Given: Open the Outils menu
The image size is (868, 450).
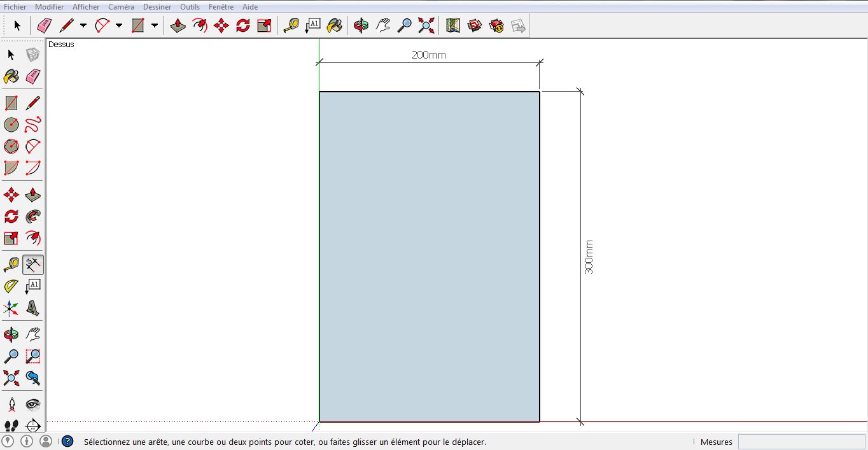Looking at the screenshot, I should (190, 7).
